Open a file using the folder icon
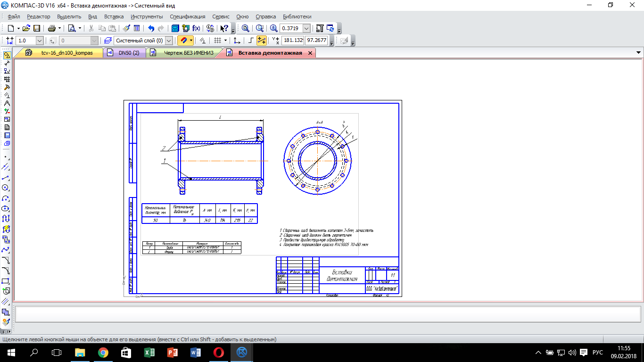Viewport: 644px width, 362px height. (26, 28)
